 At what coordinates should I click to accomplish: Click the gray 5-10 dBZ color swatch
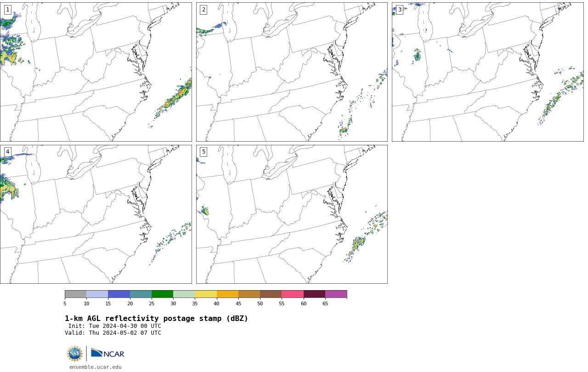pos(75,294)
